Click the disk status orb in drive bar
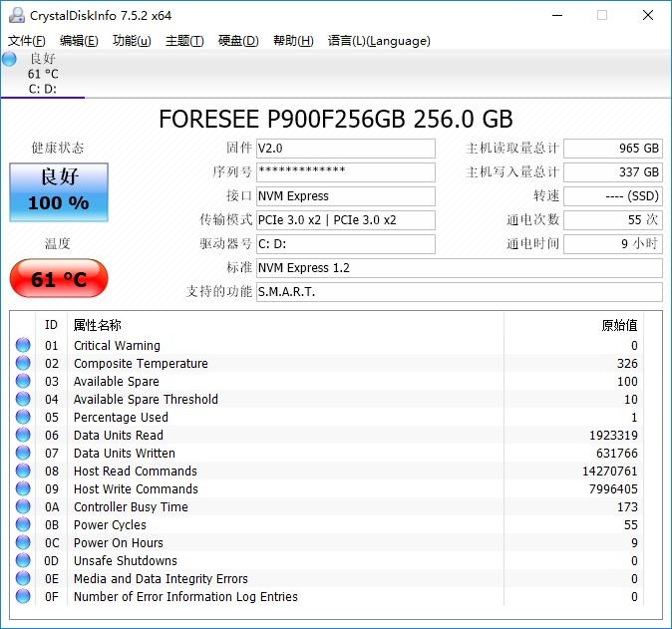The image size is (672, 629). click(x=10, y=59)
